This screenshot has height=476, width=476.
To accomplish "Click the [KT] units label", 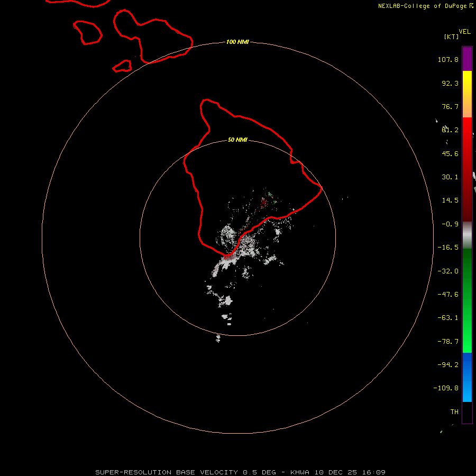I will point(452,36).
